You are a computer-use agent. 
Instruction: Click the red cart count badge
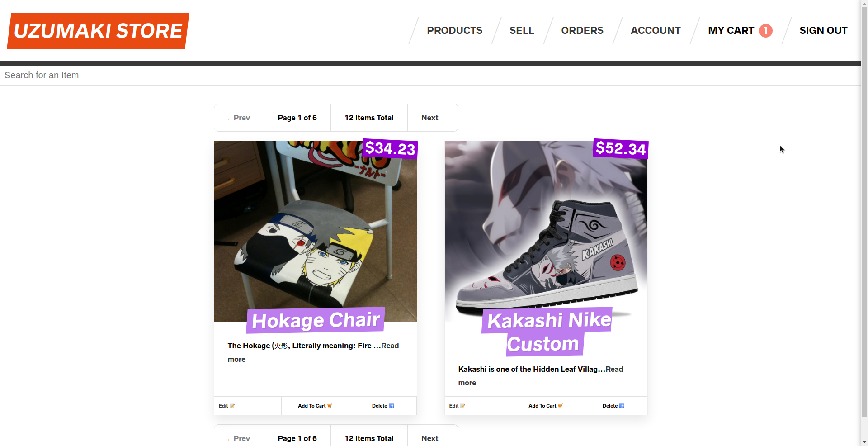tap(765, 31)
